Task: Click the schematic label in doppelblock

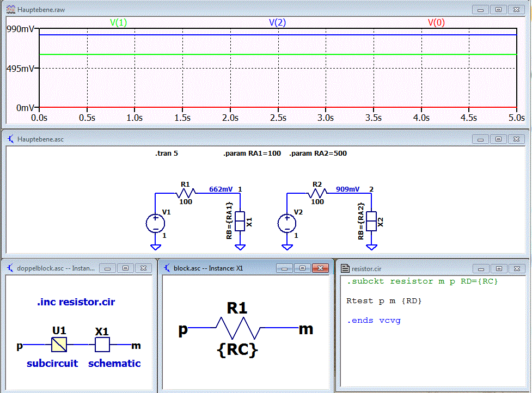Action: tap(114, 364)
